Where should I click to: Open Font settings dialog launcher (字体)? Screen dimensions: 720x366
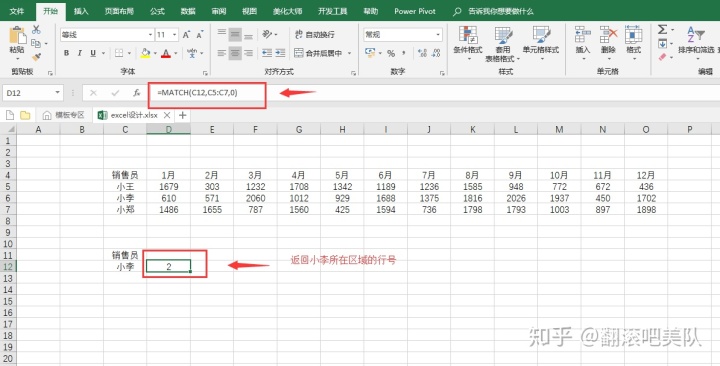[205, 73]
